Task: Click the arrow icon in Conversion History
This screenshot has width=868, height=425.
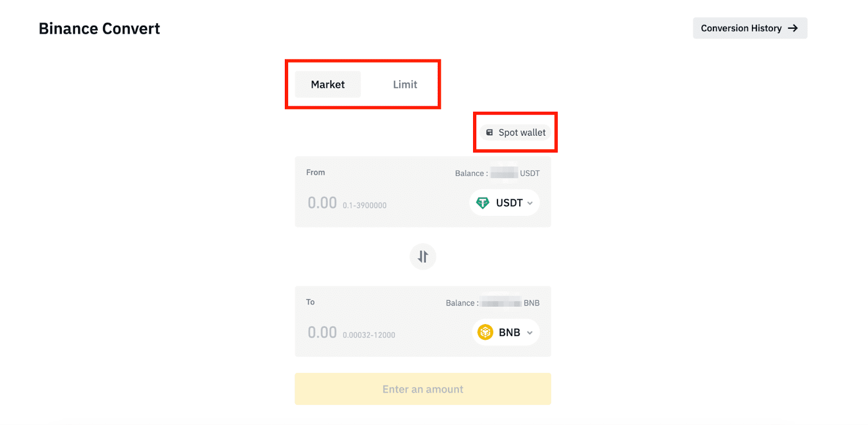Action: [793, 28]
